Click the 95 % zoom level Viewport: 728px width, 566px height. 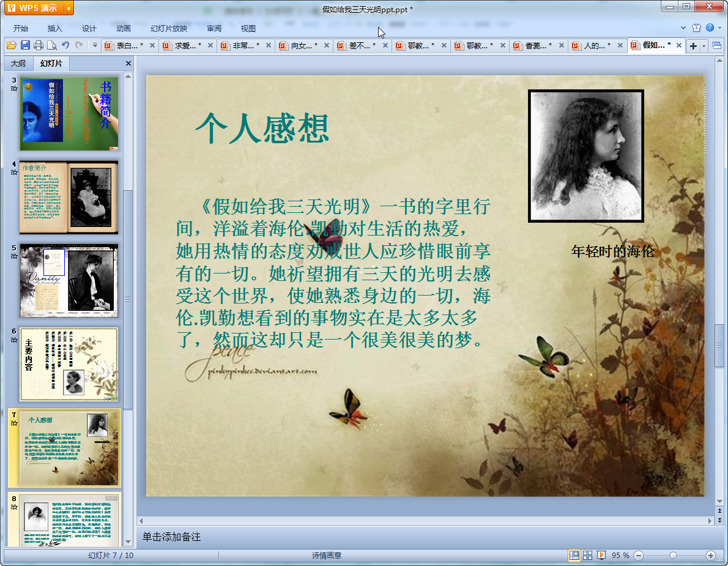620,556
